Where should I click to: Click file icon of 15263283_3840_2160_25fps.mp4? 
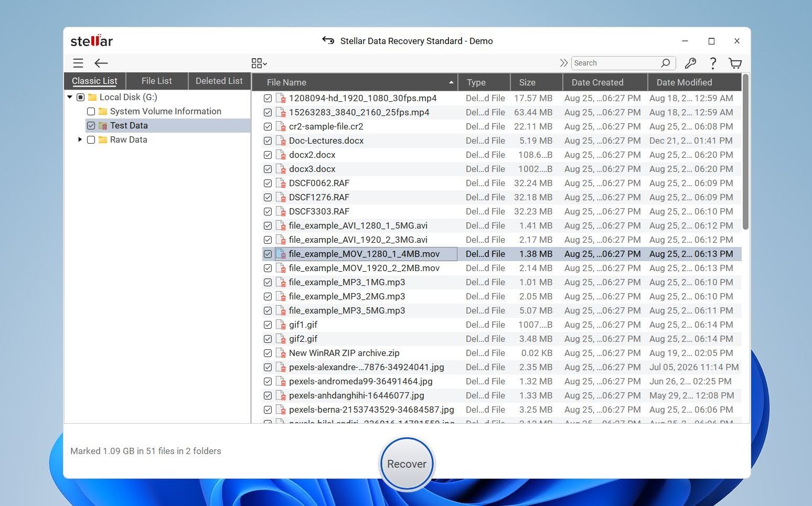[x=281, y=112]
